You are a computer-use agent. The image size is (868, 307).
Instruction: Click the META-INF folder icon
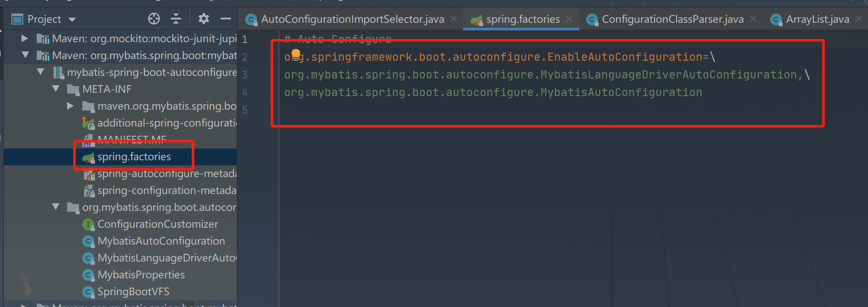(73, 89)
